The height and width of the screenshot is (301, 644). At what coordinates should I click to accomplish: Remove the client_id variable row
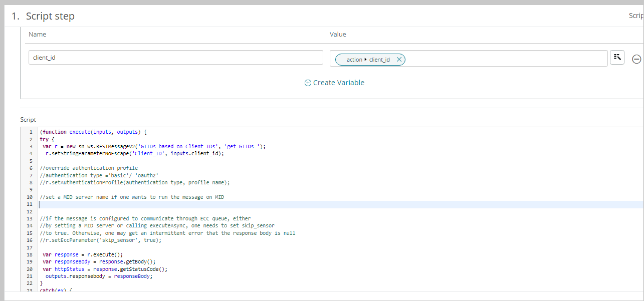click(636, 59)
